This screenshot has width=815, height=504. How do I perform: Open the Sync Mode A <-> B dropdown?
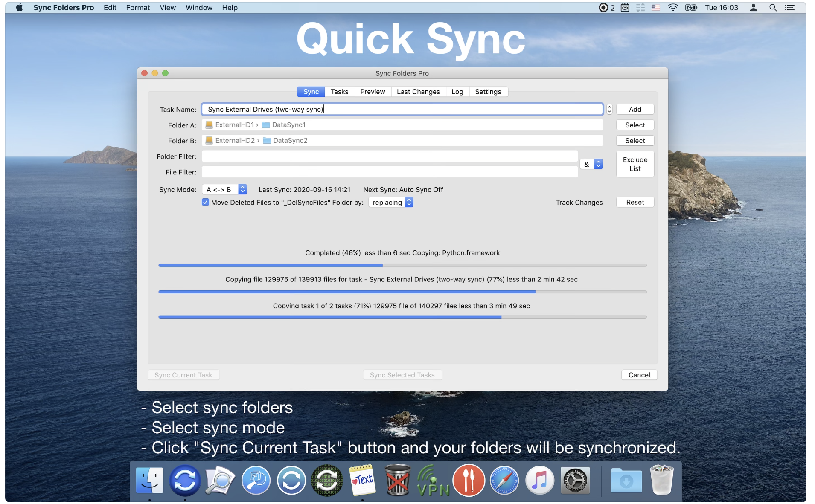[x=224, y=189]
